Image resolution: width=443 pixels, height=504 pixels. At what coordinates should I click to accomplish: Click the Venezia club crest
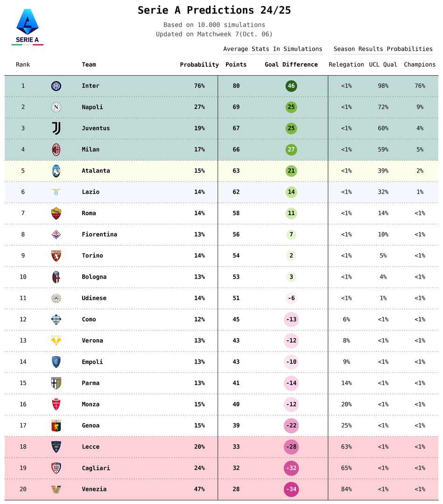(x=56, y=489)
